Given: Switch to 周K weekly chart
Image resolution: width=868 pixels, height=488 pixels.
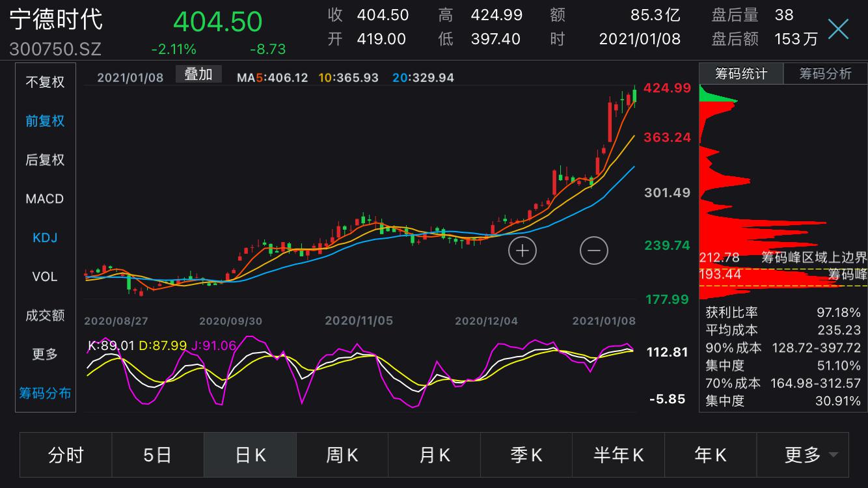Looking at the screenshot, I should point(342,455).
